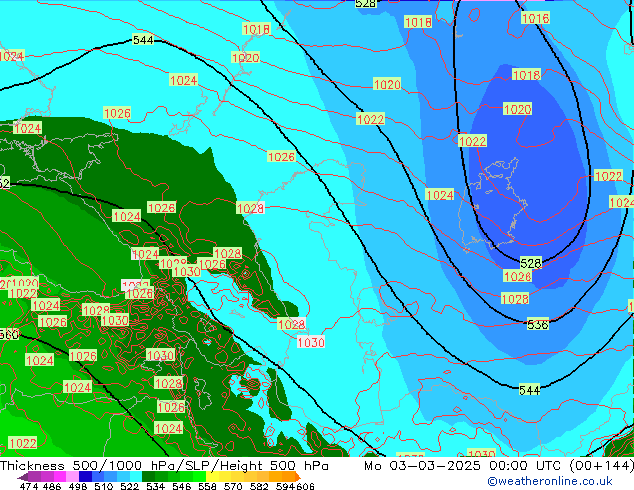Screen dimensions: 634x490
Task: Pick the dark green legend swatch above 534
Action: coord(148,476)
